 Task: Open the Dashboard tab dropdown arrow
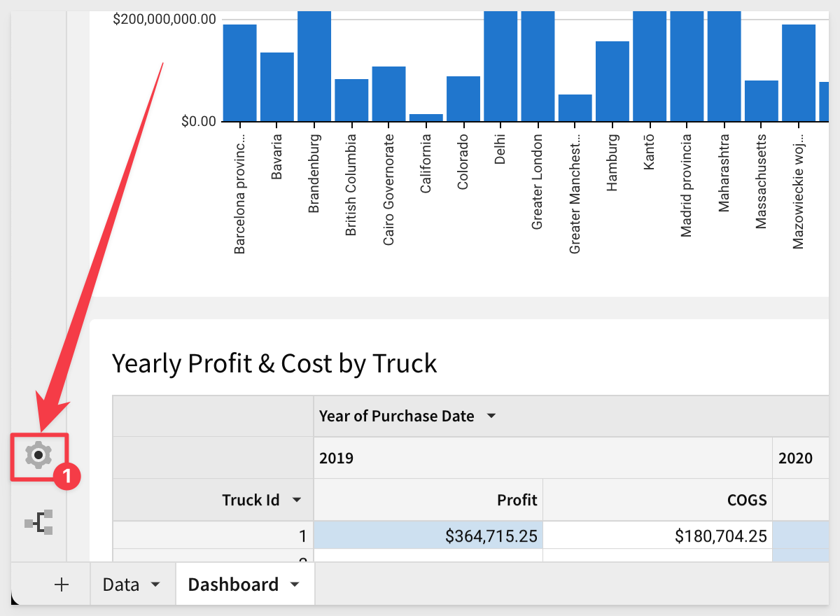(295, 584)
